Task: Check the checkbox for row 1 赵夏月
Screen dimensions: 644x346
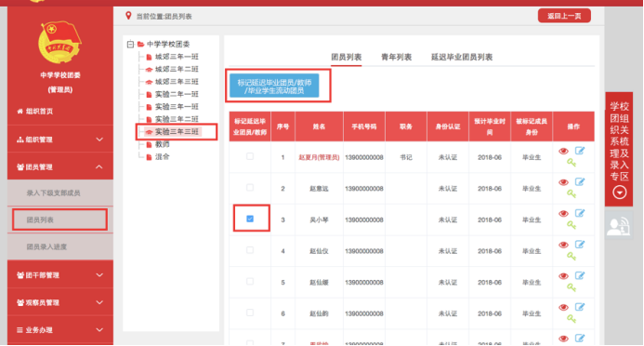Action: [x=250, y=156]
